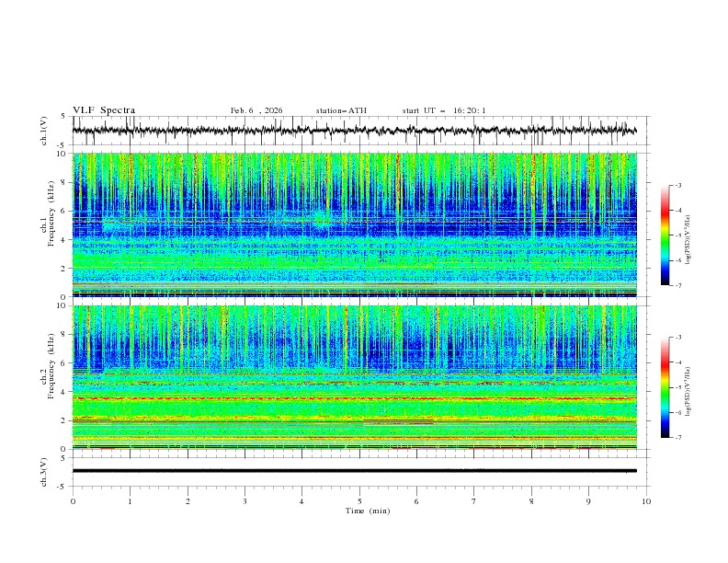Click the ch.2 "Frequency (kHz)" axis label
This screenshot has width=728, height=563.
pos(51,365)
